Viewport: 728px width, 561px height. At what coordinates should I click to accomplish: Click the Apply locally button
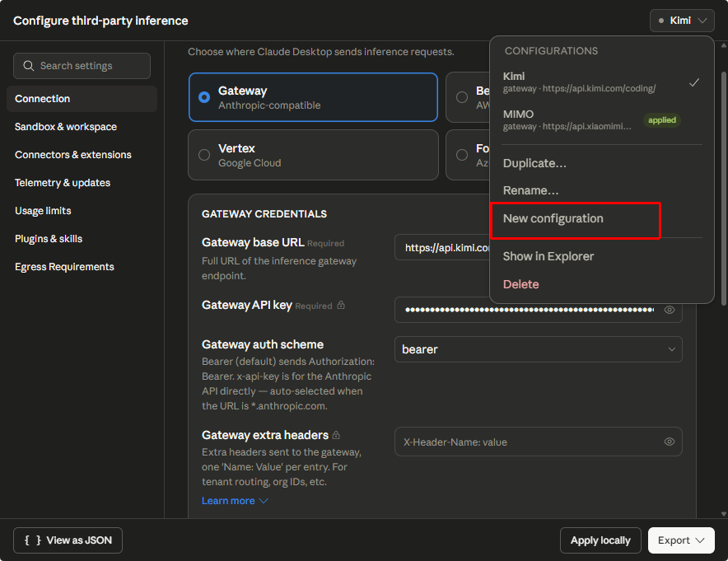600,540
